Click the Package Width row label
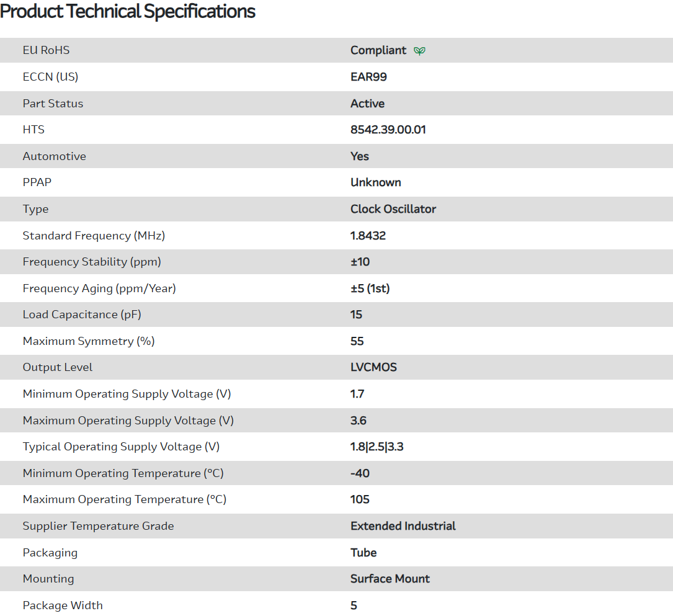 [63, 605]
